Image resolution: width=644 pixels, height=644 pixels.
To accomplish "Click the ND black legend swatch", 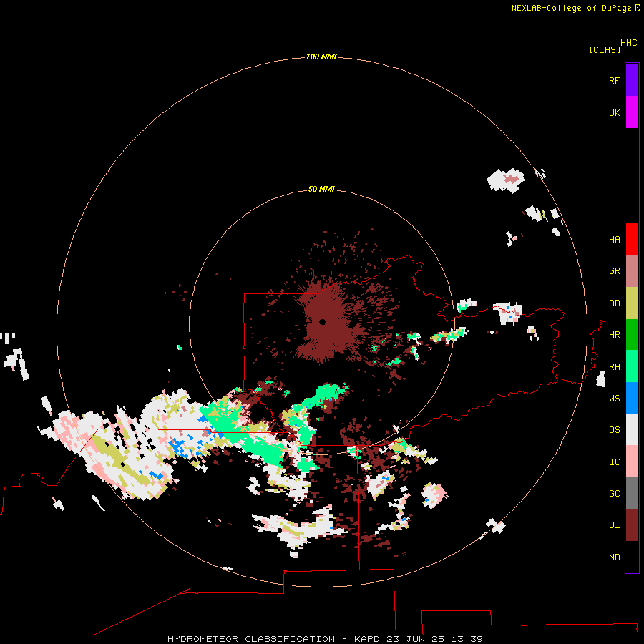I will (x=632, y=557).
